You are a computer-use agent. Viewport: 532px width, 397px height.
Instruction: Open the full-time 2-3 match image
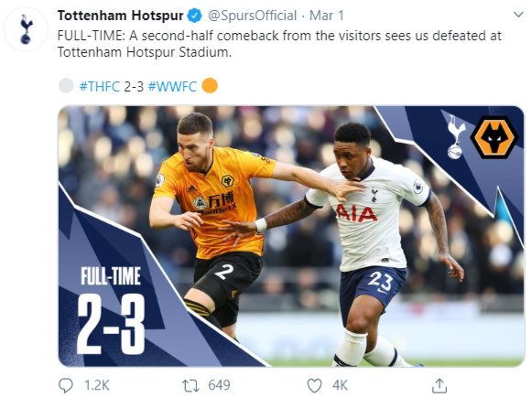pyautogui.click(x=291, y=236)
